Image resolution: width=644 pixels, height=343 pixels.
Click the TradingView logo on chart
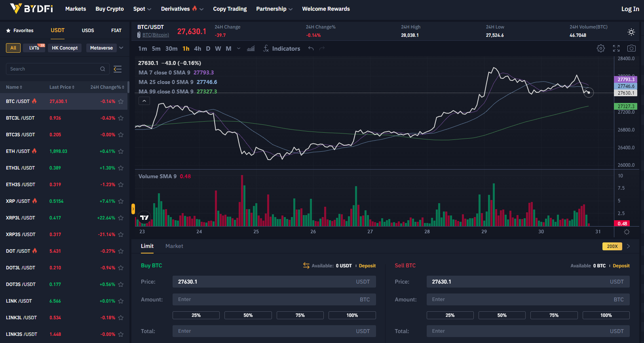pyautogui.click(x=144, y=217)
